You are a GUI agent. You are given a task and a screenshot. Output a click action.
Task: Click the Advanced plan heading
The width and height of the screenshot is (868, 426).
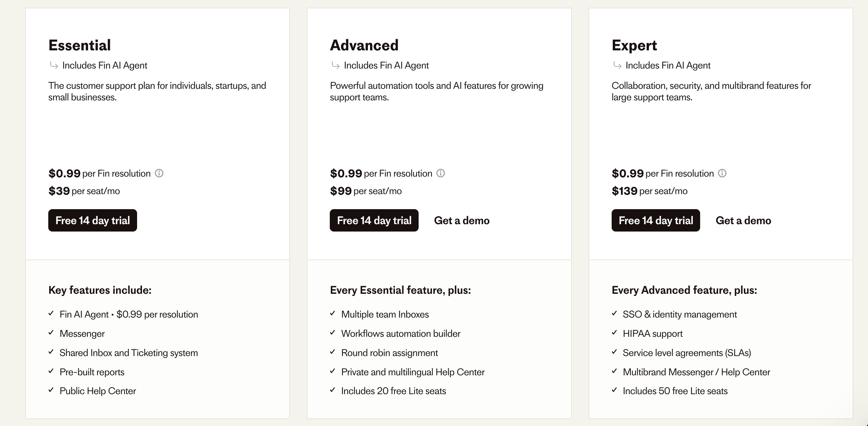364,45
